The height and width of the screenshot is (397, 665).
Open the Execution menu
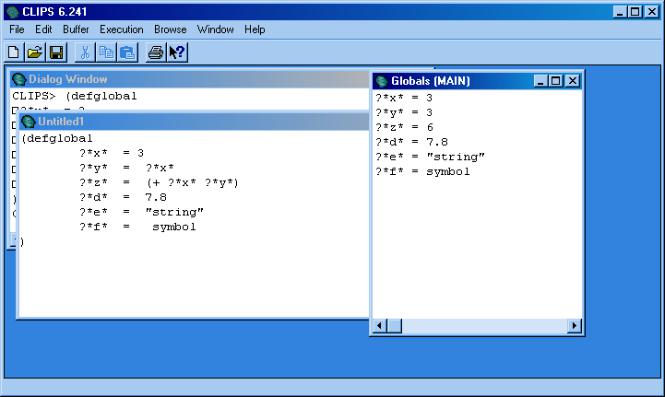click(x=121, y=29)
